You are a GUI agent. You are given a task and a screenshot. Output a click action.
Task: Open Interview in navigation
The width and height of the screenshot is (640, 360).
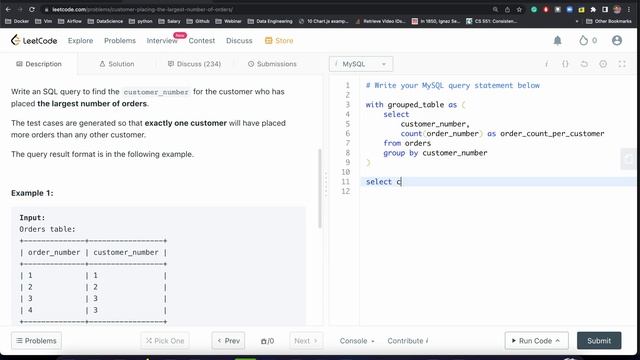(162, 40)
